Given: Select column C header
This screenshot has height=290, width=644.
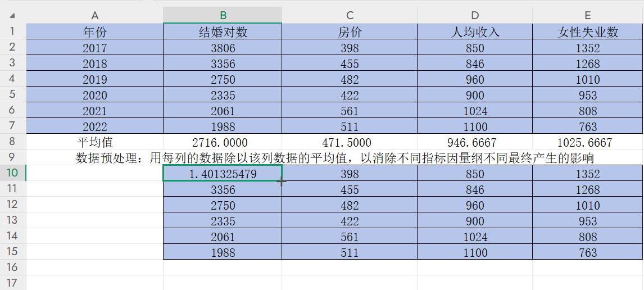Looking at the screenshot, I should (x=350, y=15).
